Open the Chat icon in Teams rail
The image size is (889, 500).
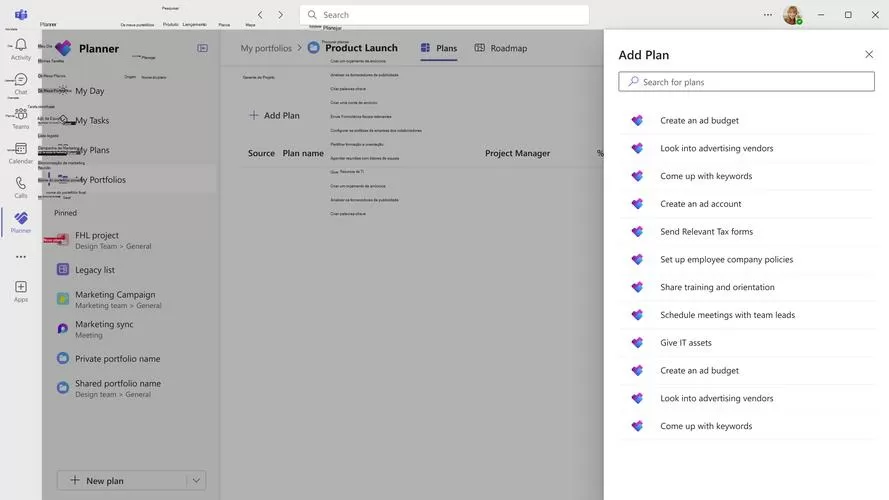(21, 79)
